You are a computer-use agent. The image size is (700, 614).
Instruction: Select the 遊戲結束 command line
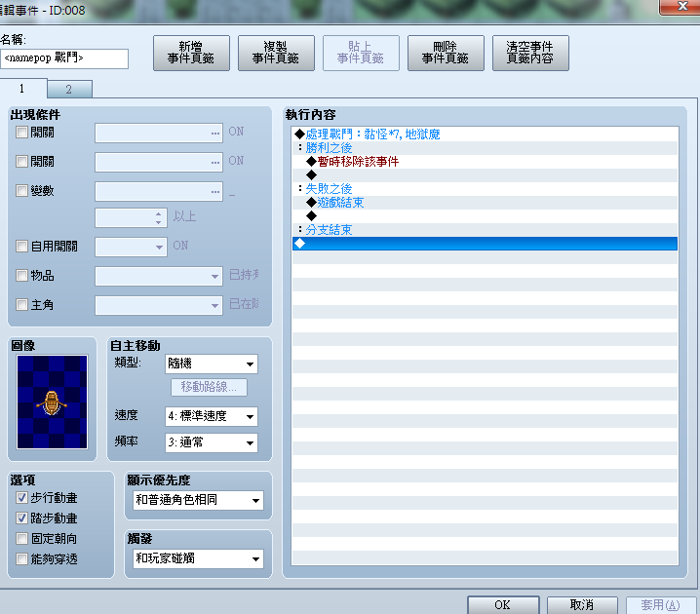(x=485, y=203)
